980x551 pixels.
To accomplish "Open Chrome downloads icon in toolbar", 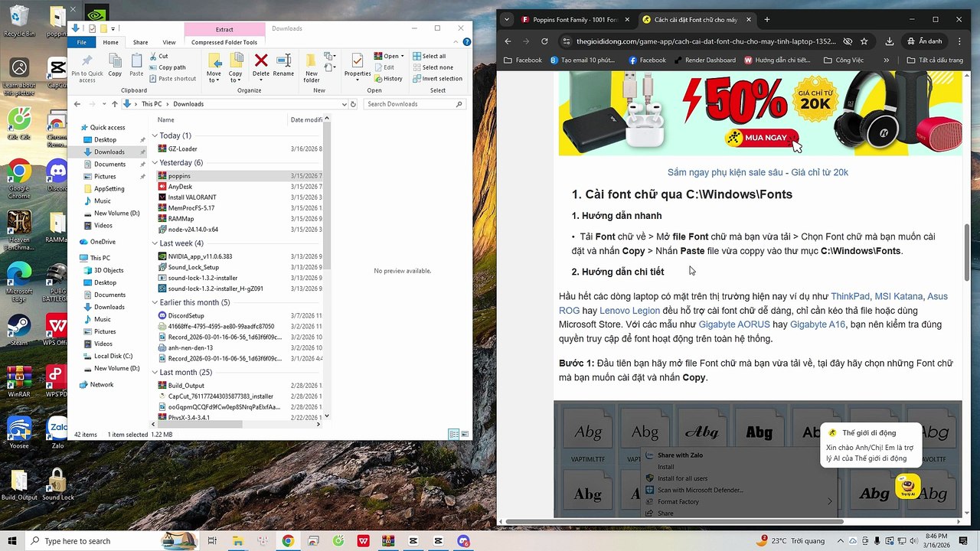I will [x=890, y=41].
